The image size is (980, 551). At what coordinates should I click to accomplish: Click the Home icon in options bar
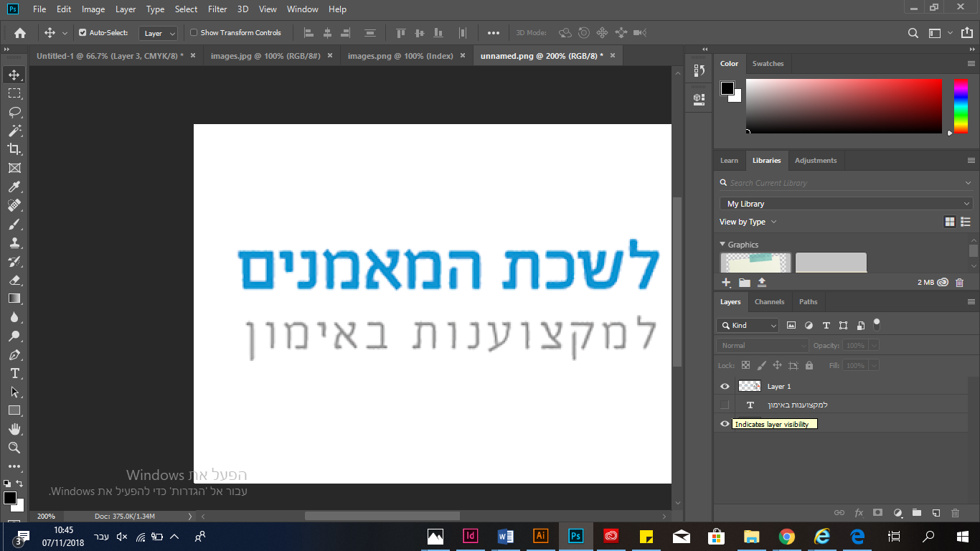click(x=20, y=33)
